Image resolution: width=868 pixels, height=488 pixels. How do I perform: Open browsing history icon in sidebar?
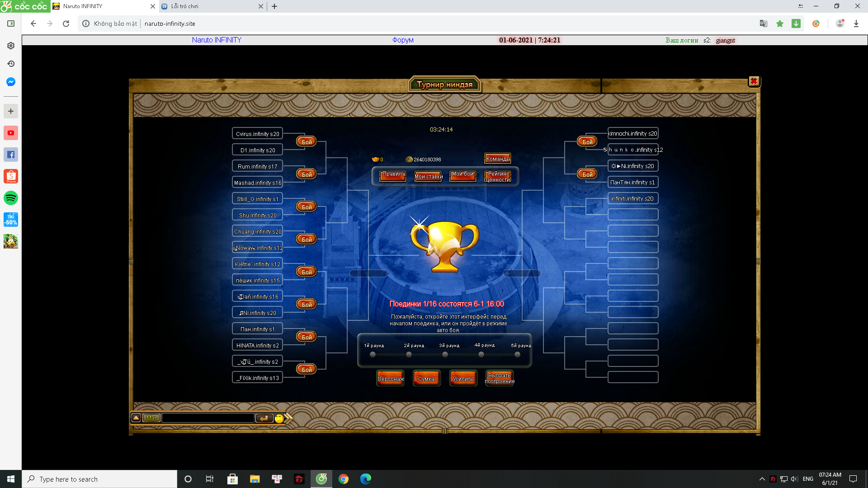11,64
